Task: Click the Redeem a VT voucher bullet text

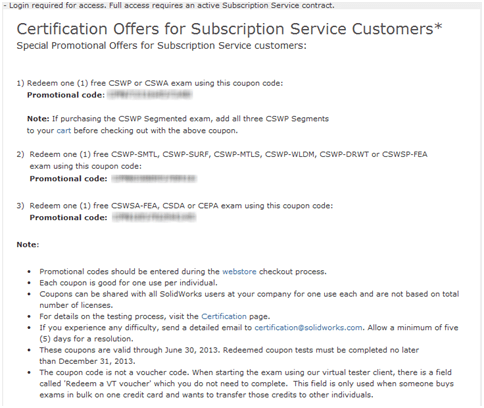Action: 246,384
